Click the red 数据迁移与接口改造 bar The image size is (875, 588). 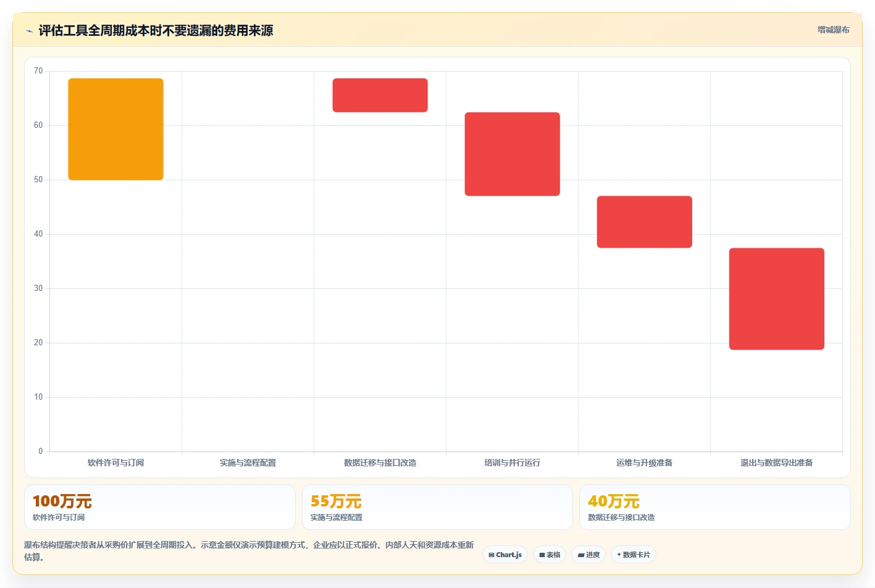click(380, 95)
